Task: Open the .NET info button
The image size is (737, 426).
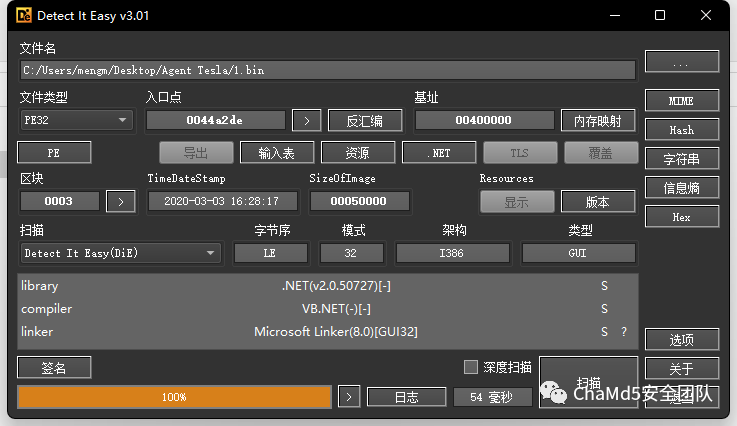Action: [439, 152]
